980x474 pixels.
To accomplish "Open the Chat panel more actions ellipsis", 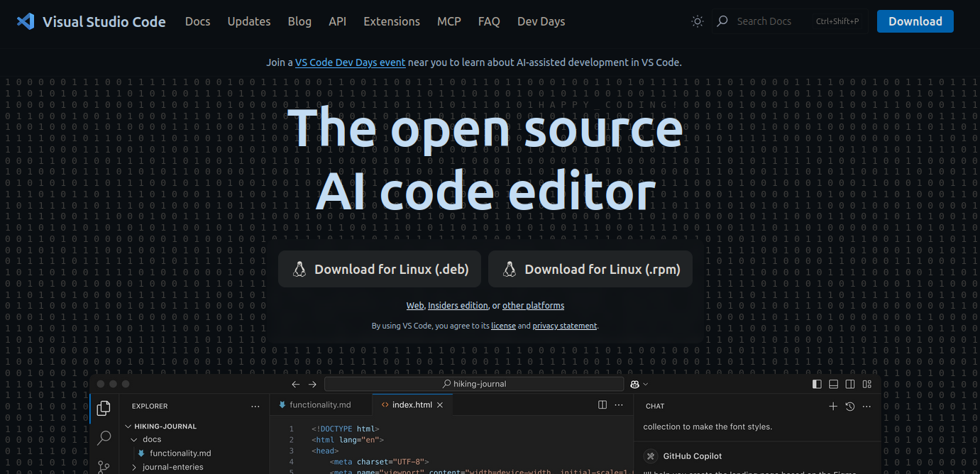I will tap(866, 407).
